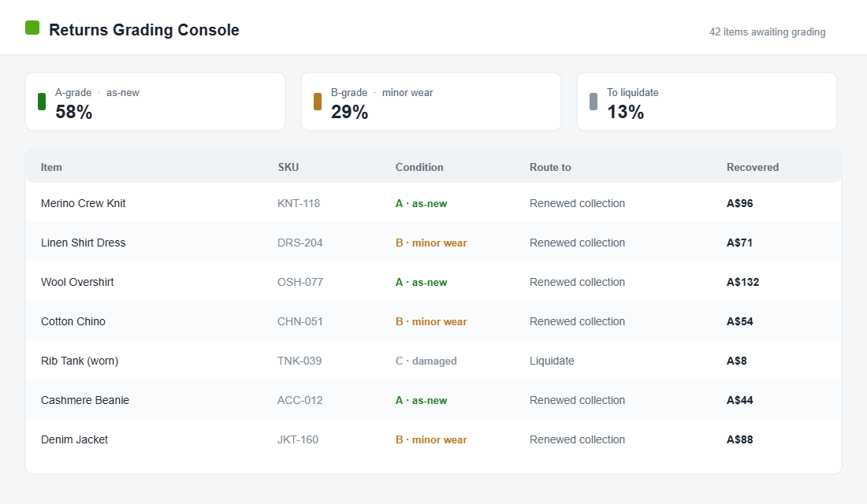The width and height of the screenshot is (867, 504).
Task: Select the Rib Tank (worn) item
Action: tap(80, 361)
